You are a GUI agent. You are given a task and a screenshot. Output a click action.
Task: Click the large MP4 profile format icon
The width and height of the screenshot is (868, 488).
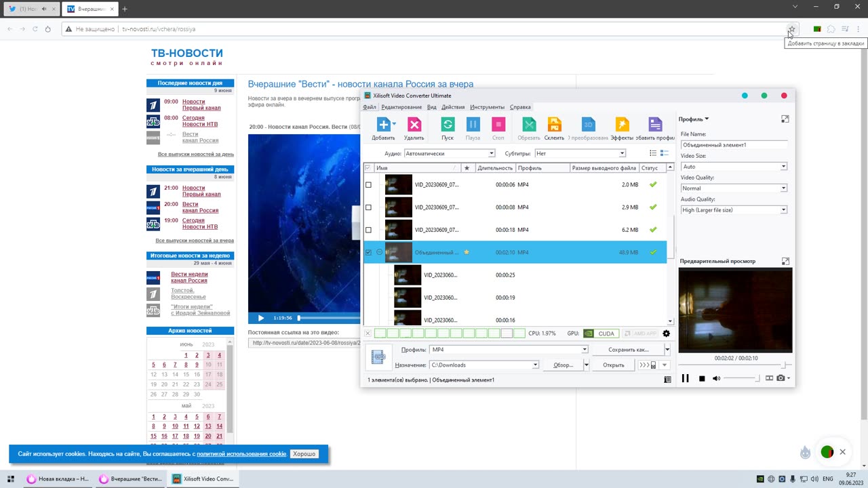(x=379, y=357)
